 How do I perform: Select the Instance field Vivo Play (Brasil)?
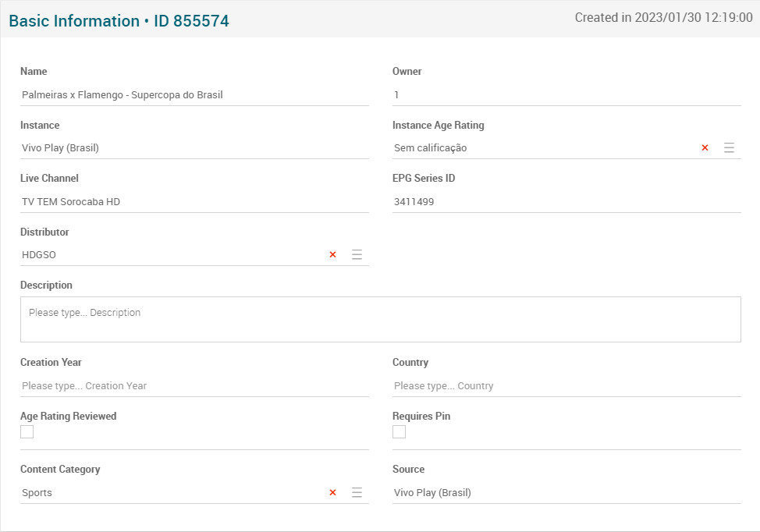coord(194,148)
